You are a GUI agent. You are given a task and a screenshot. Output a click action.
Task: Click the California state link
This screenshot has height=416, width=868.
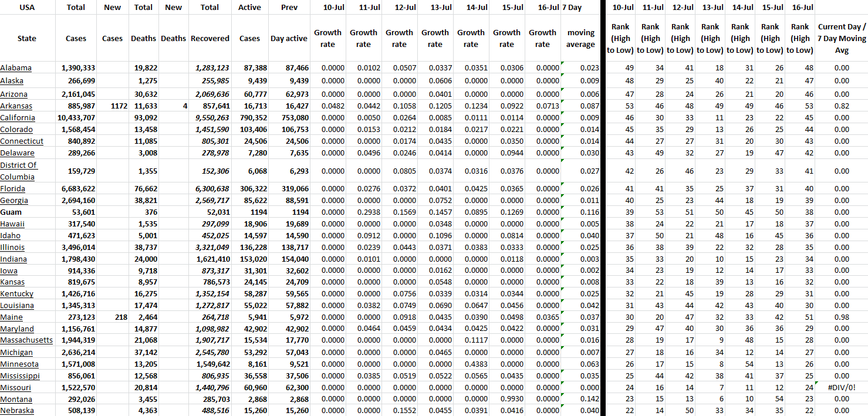click(18, 118)
